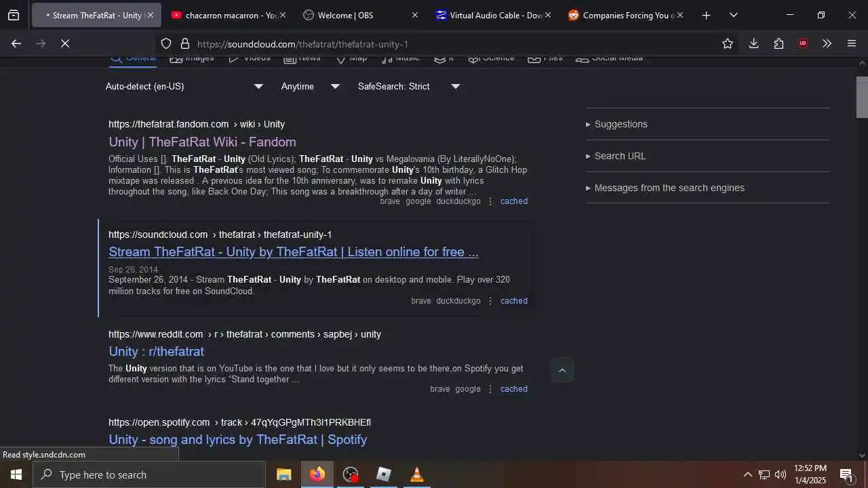Bookmark this page with the star
868x488 pixels.
coord(728,43)
